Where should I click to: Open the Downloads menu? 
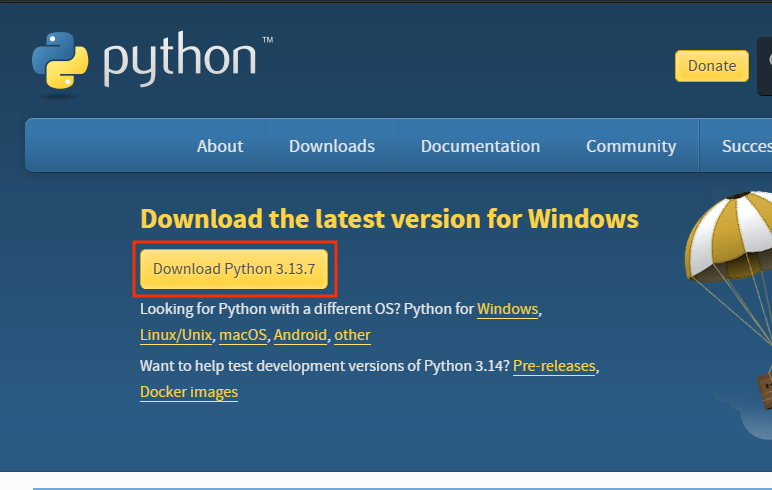(x=332, y=146)
